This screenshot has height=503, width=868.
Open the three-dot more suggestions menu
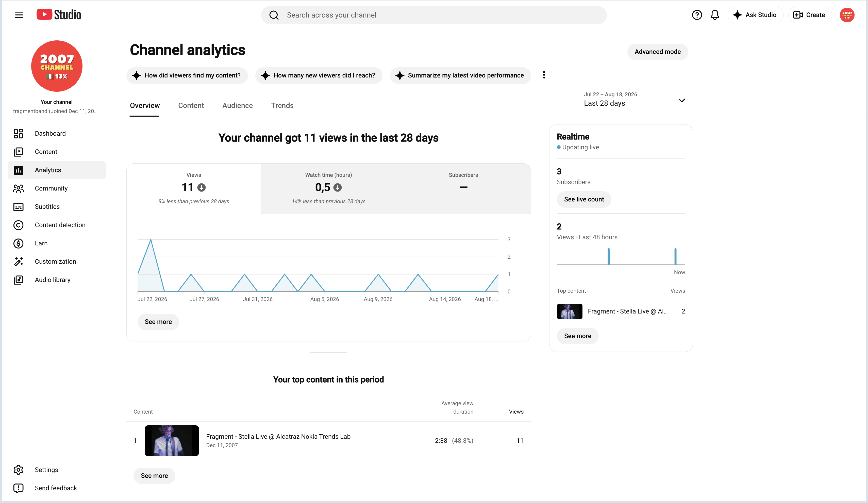(x=544, y=75)
